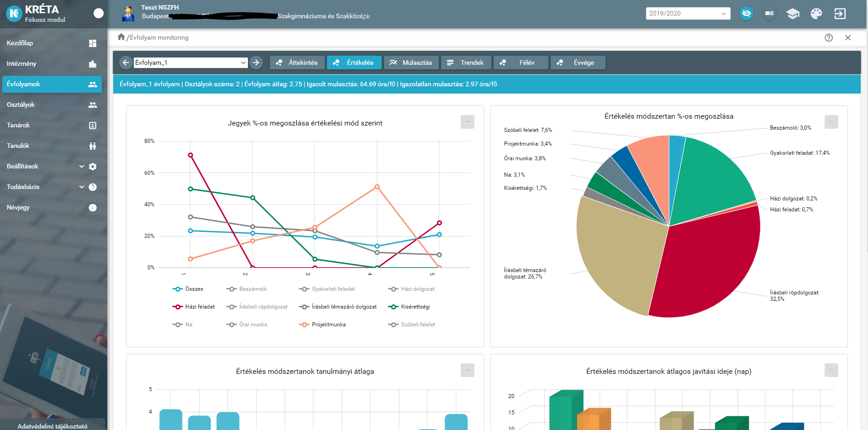Click the Beszámoló: 3,0% pie label

(790, 128)
